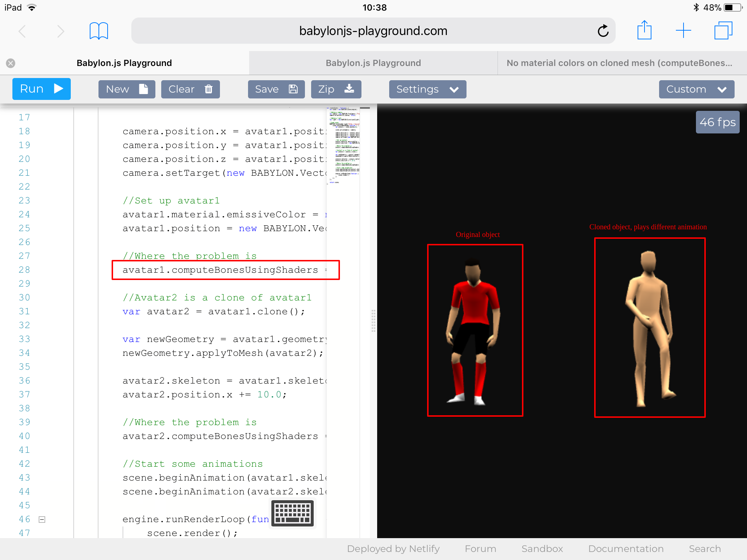Open the Safari share sheet
The width and height of the screenshot is (747, 560).
(644, 30)
